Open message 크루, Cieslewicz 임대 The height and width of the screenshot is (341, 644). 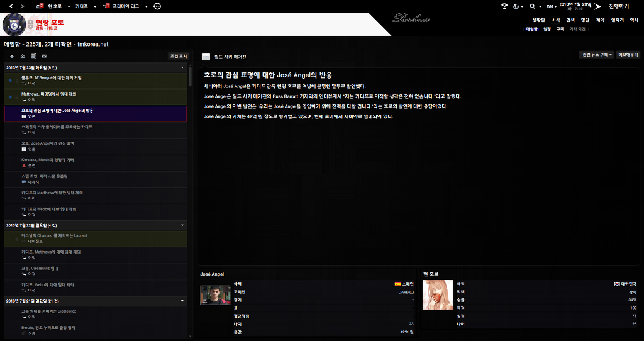pos(96,272)
